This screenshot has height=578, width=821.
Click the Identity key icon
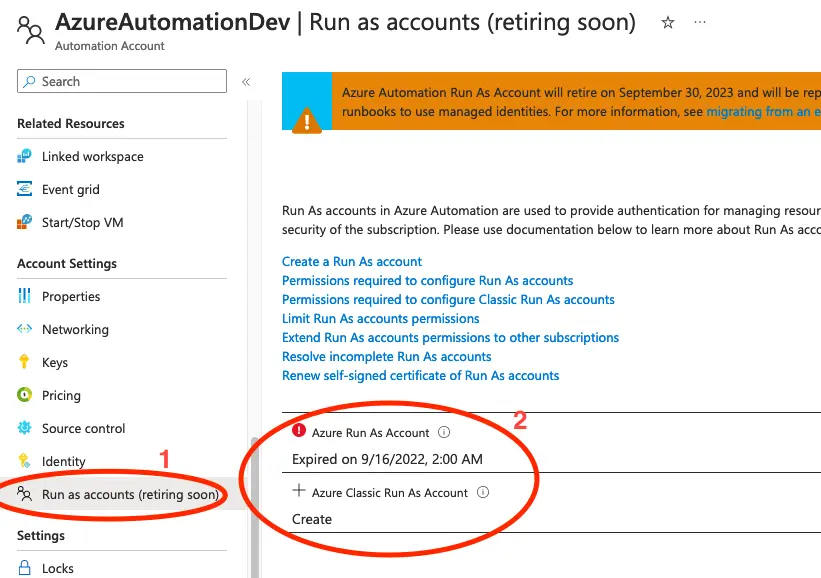25,462
